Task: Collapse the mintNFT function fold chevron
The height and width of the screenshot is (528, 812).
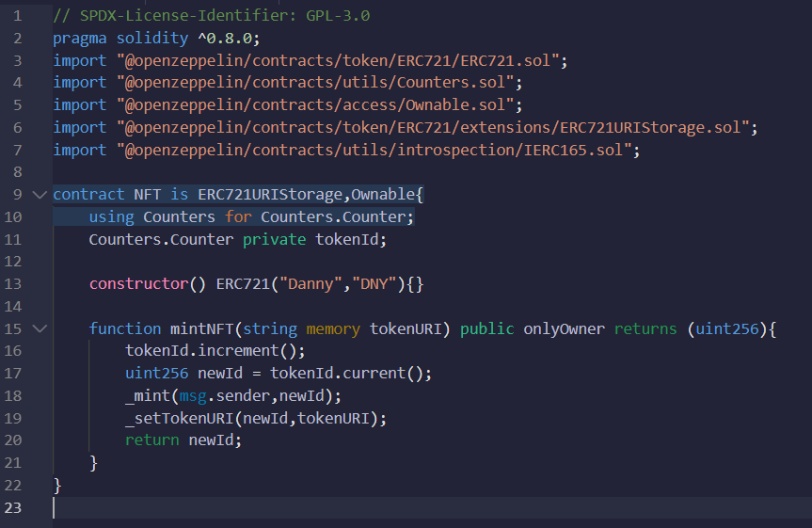Action: 40,328
